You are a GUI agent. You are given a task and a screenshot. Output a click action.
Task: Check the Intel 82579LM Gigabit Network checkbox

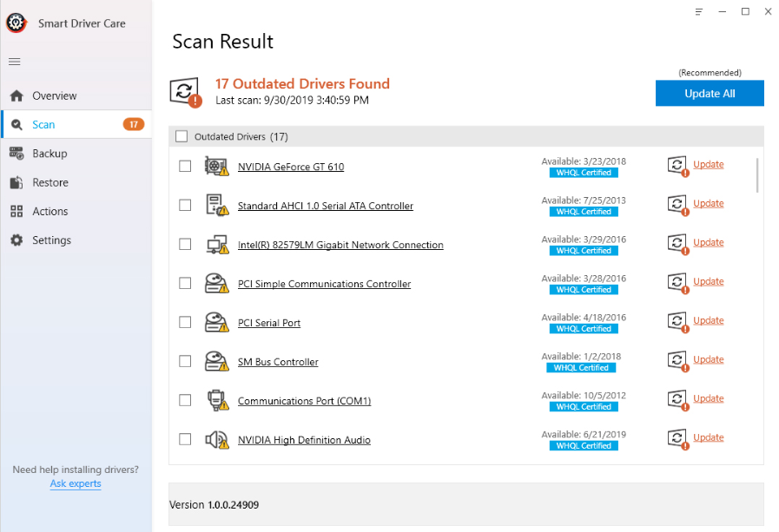point(185,244)
